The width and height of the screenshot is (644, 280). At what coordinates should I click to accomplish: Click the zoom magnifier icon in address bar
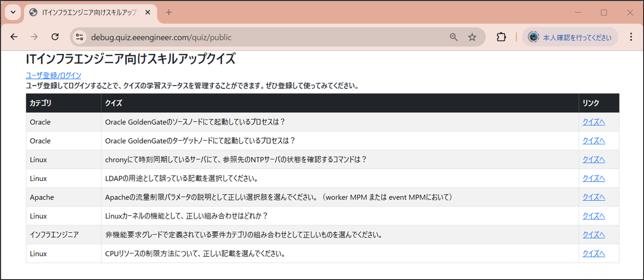(x=453, y=37)
